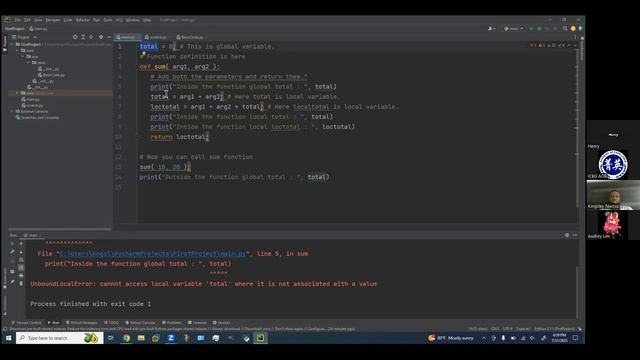The height and width of the screenshot is (360, 640).
Task: Click the Run panel wrench icon
Action: point(12,252)
